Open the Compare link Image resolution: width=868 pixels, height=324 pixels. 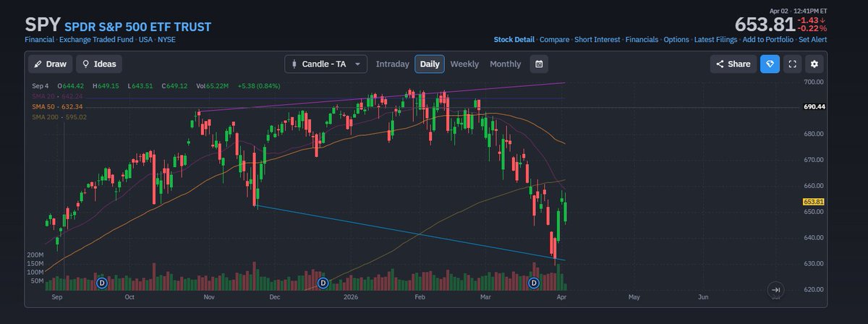(555, 40)
